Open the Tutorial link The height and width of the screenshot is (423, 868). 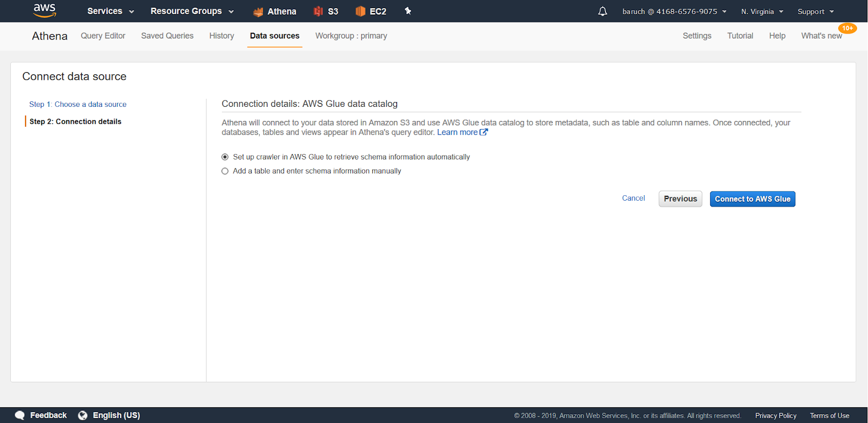[x=740, y=36]
